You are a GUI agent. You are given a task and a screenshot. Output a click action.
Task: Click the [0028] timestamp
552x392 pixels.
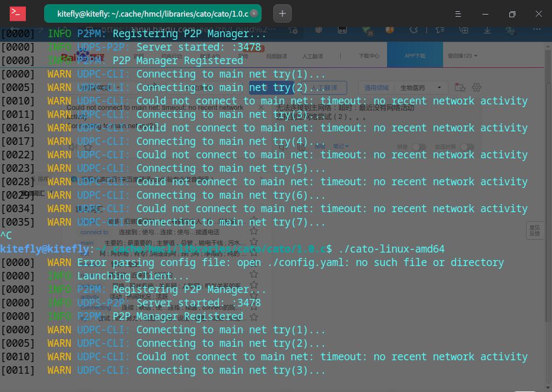(x=18, y=182)
